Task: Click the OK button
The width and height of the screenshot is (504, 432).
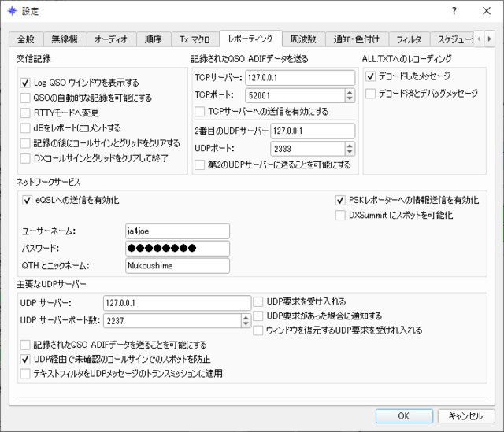Action: click(x=404, y=416)
